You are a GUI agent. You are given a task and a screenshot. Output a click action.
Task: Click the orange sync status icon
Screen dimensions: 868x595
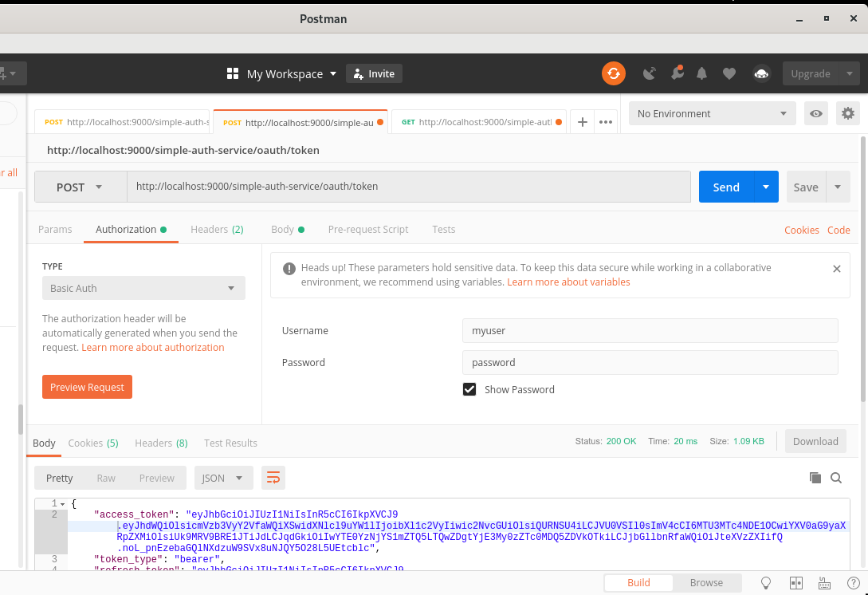614,73
